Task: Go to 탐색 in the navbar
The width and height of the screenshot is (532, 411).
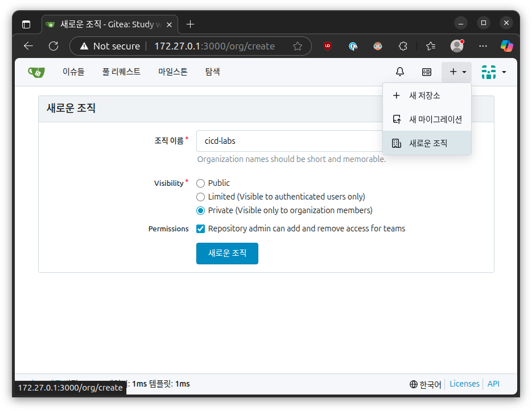Action: [212, 72]
